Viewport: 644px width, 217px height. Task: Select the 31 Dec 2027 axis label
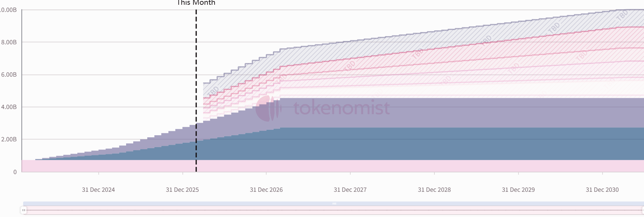(350, 190)
